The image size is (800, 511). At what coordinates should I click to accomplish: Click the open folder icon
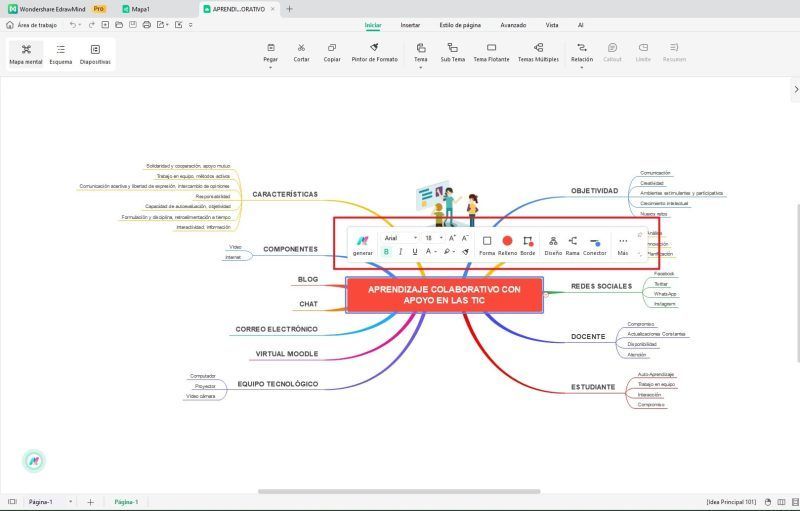[x=119, y=24]
